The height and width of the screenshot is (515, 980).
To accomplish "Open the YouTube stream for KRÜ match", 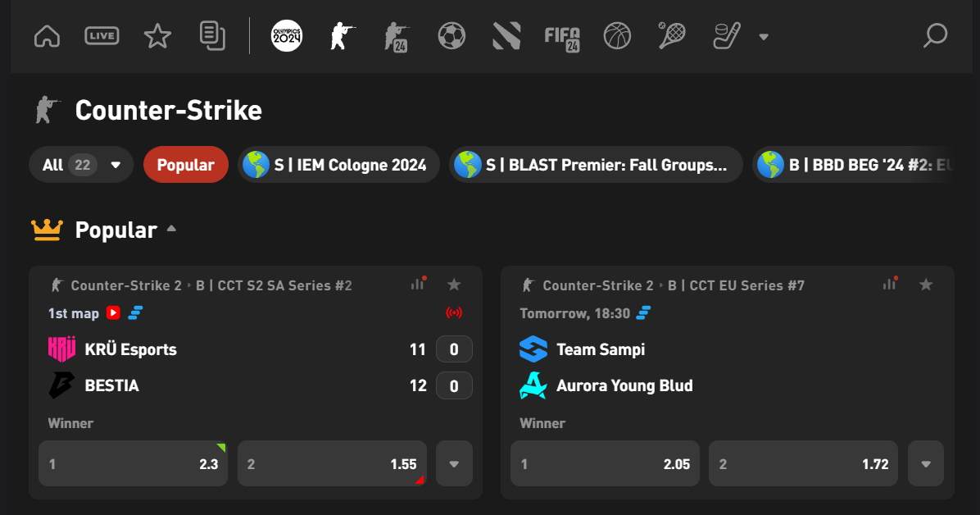I will click(113, 313).
